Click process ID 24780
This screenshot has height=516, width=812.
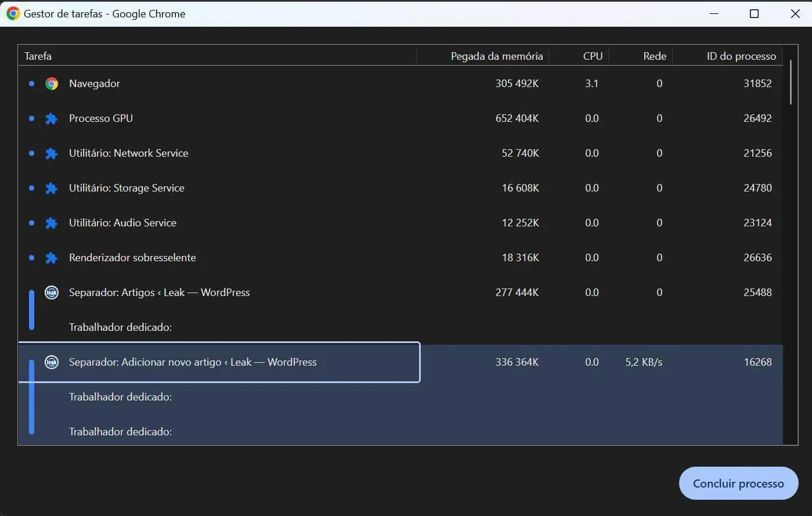(x=757, y=188)
